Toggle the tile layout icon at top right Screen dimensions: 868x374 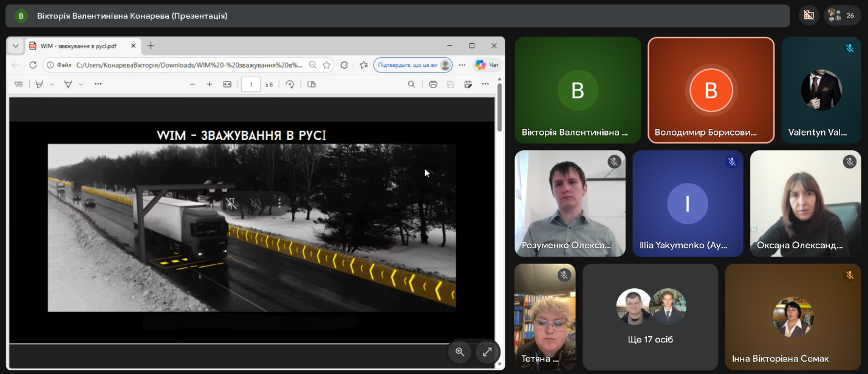(x=808, y=15)
